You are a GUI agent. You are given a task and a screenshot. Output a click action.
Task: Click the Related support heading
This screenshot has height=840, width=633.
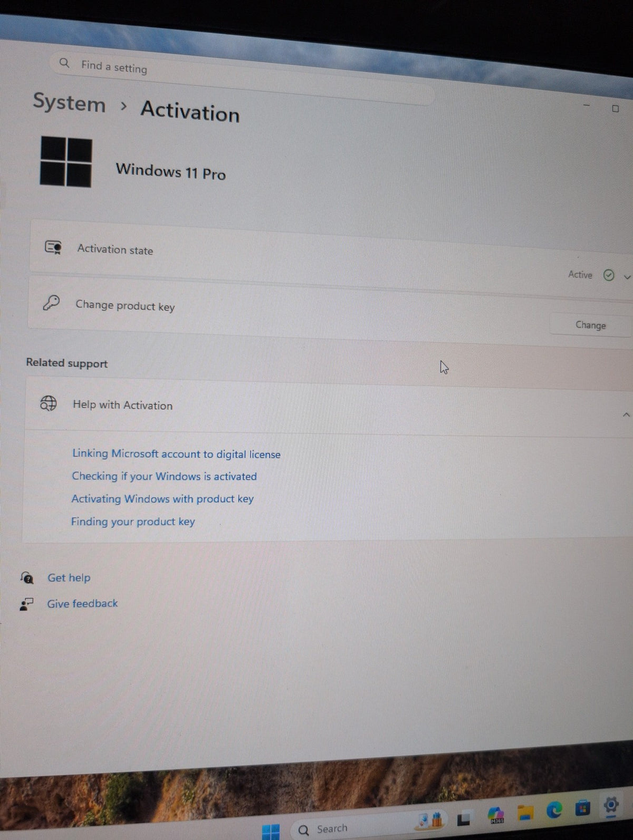[x=67, y=363]
